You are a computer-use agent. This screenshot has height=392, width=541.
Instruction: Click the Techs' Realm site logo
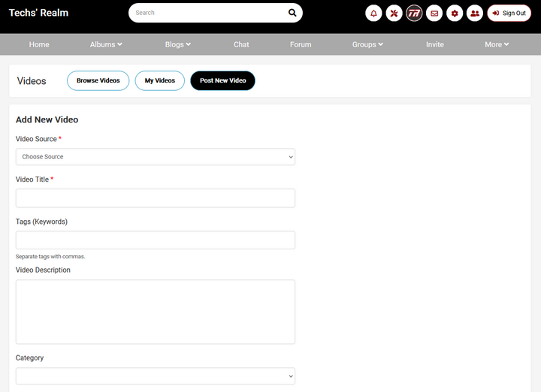[38, 13]
